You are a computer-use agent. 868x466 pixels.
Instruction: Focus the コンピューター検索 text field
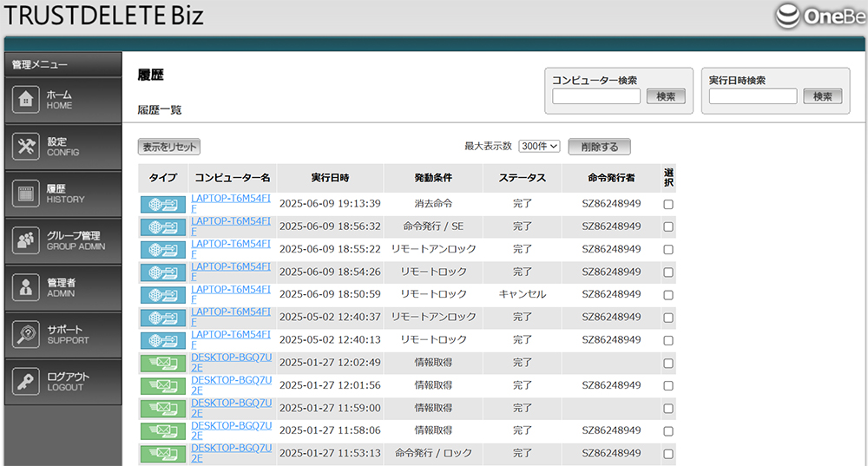(596, 96)
